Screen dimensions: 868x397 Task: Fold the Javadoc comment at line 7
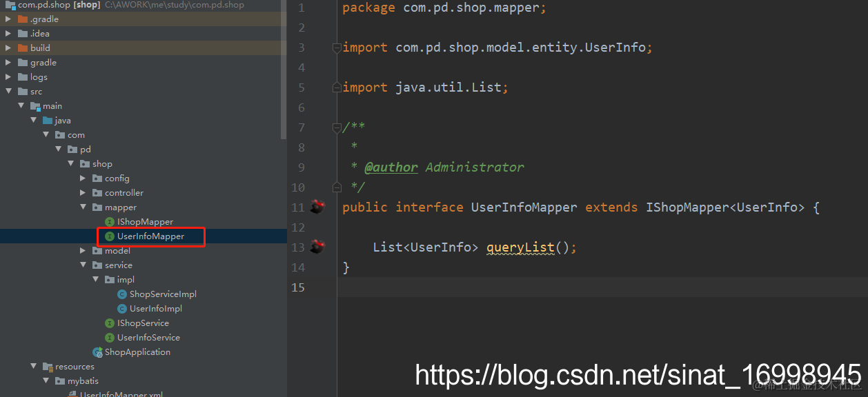tap(337, 128)
